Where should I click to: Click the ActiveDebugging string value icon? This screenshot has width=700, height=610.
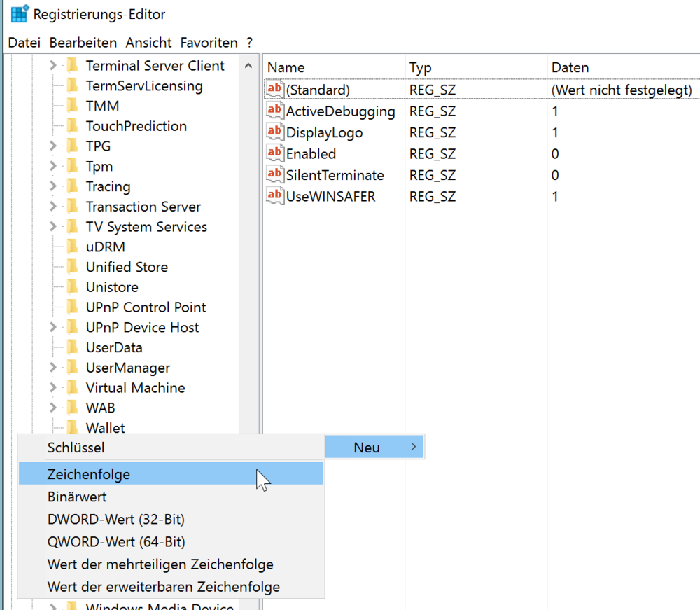click(275, 111)
